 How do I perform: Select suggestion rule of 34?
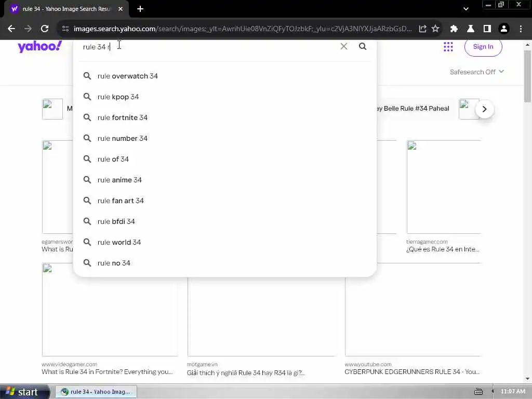224,159
